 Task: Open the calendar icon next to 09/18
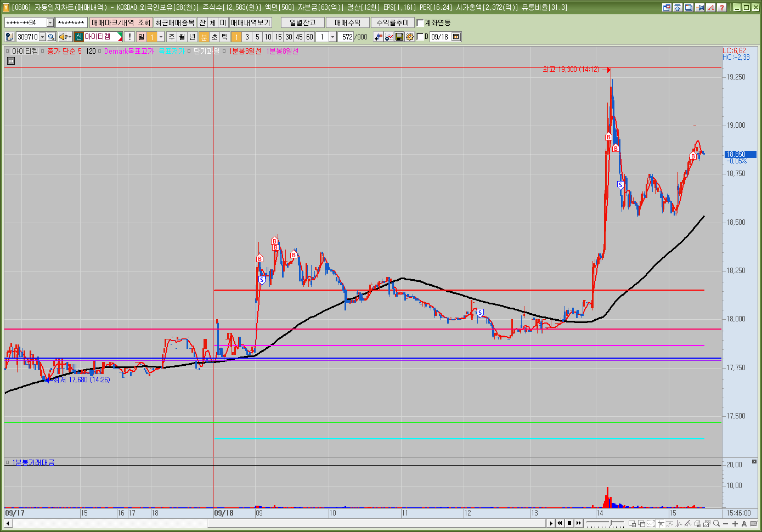(x=456, y=37)
